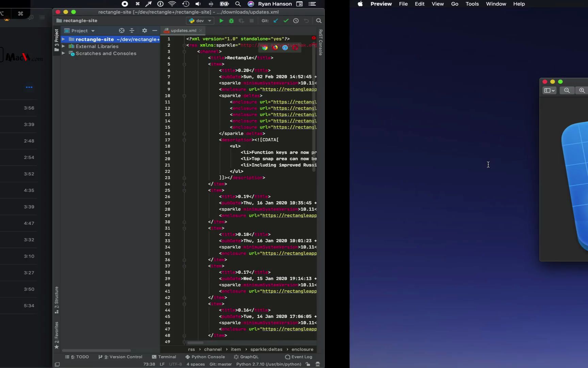Click the 4 spaces indent widget
Image resolution: width=588 pixels, height=368 pixels.
196,364
